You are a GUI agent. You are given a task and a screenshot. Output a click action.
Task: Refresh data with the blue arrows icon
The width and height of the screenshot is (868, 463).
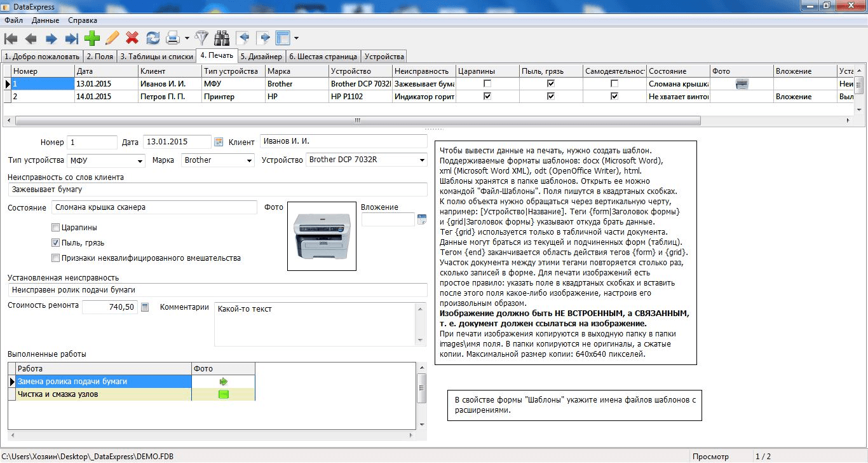[153, 38]
